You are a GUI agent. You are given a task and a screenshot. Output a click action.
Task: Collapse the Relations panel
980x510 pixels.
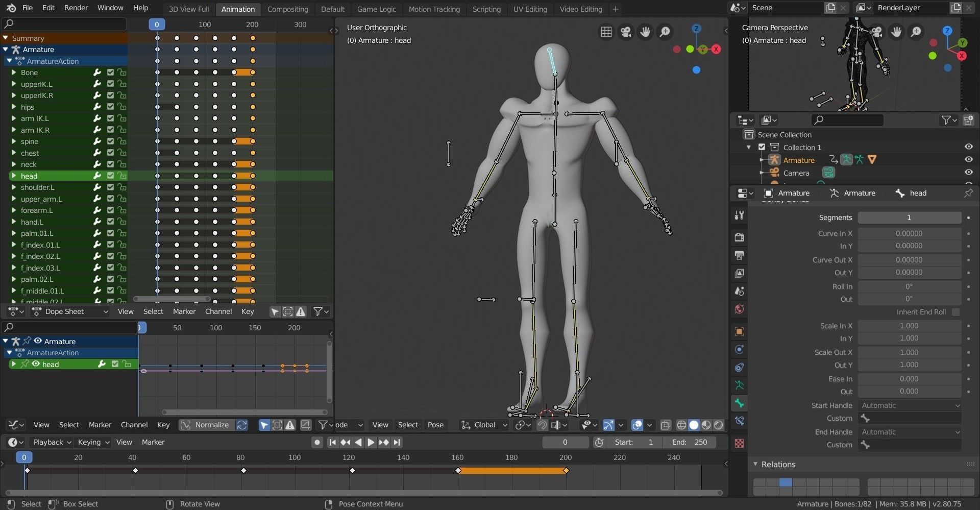point(756,464)
